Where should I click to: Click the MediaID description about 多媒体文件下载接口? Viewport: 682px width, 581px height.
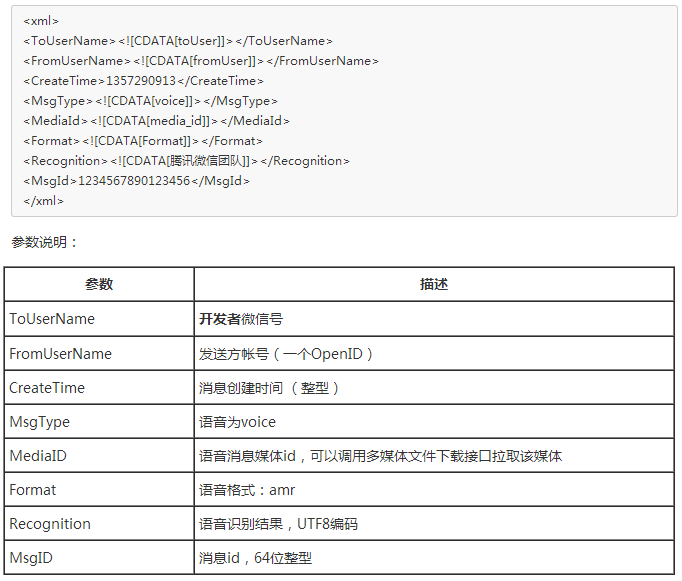pyautogui.click(x=380, y=456)
